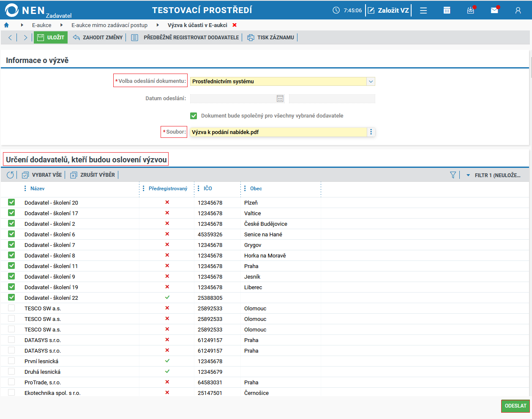Uncheck Dodavatel - školení 20 row
This screenshot has height=419, width=532.
11,203
